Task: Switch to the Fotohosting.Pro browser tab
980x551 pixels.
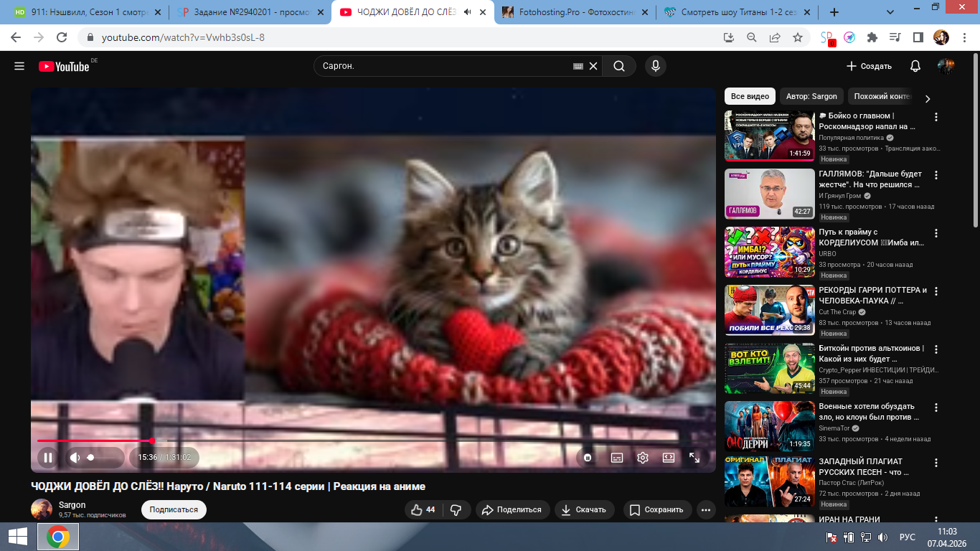Action: point(576,12)
